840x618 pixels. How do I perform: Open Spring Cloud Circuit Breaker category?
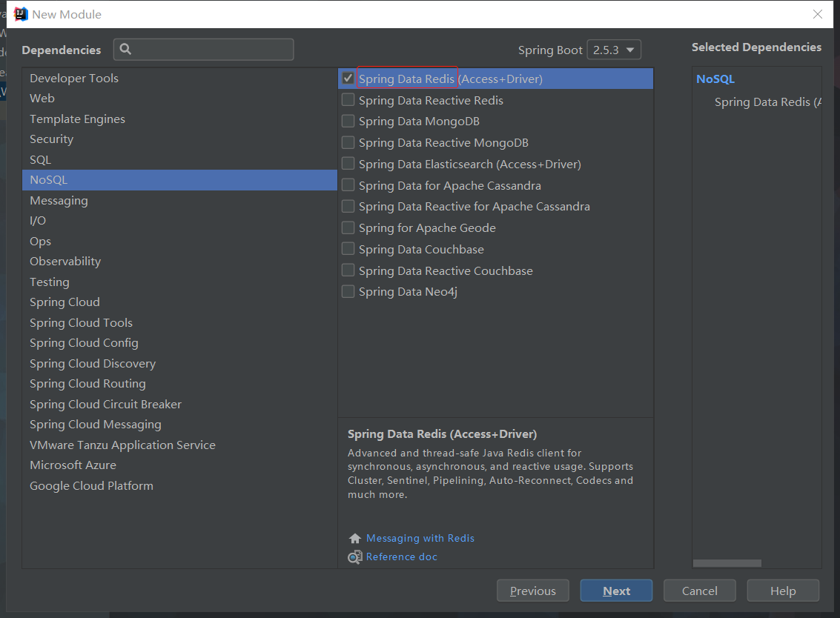tap(179, 405)
